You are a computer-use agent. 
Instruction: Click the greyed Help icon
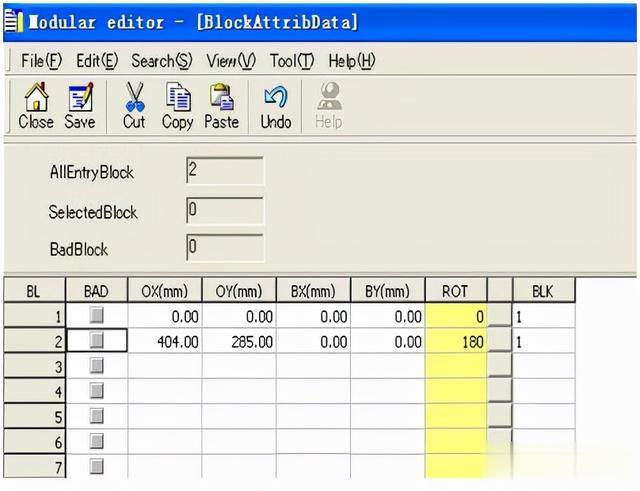point(329,96)
